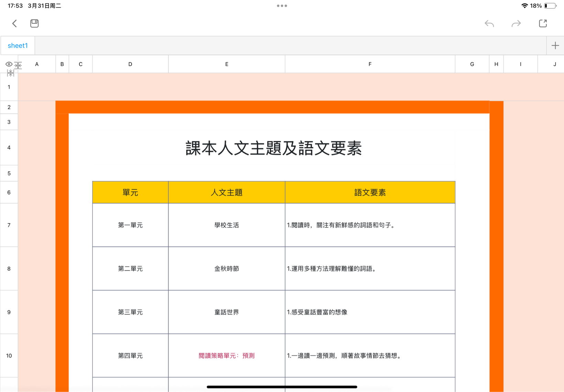
Task: Select row 2 header
Action: tap(9, 107)
